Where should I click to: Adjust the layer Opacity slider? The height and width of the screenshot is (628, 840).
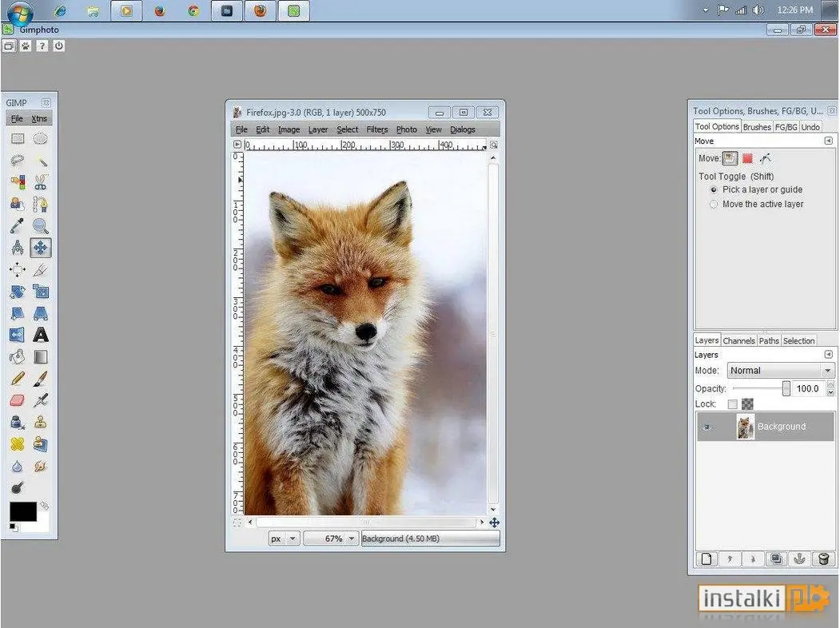(761, 388)
